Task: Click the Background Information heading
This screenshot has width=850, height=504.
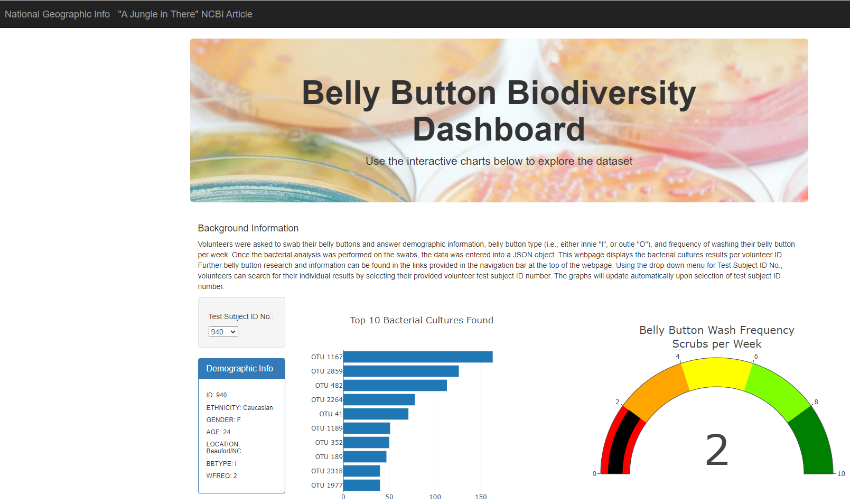Action: 248,228
